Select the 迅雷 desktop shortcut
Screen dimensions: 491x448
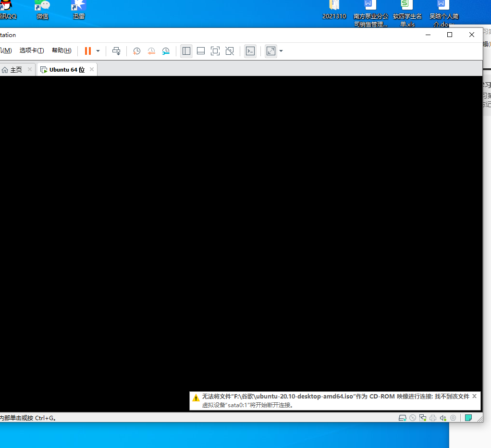coord(79,10)
